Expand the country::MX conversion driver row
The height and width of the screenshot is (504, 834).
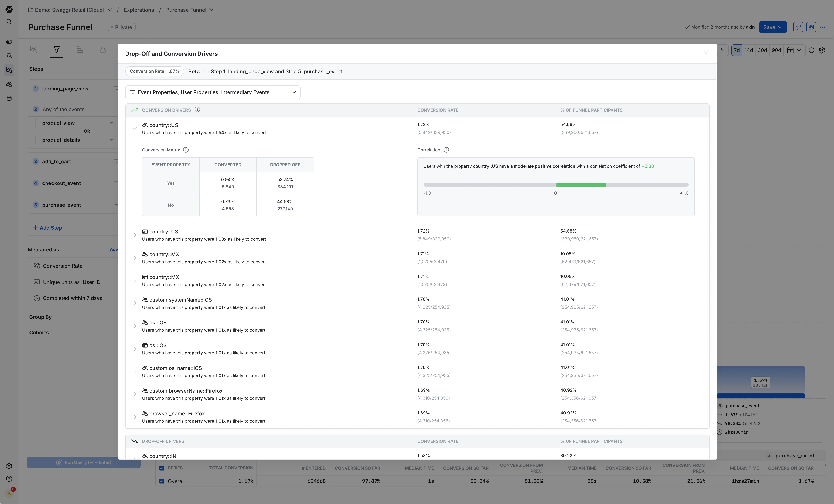135,258
